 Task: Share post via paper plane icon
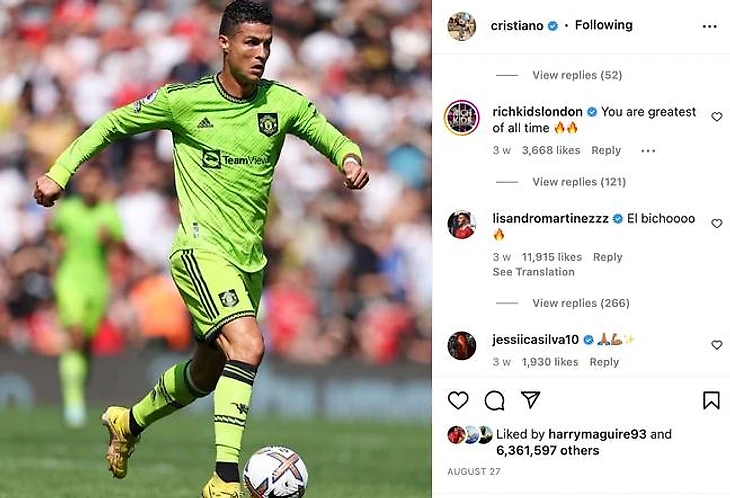click(x=530, y=399)
